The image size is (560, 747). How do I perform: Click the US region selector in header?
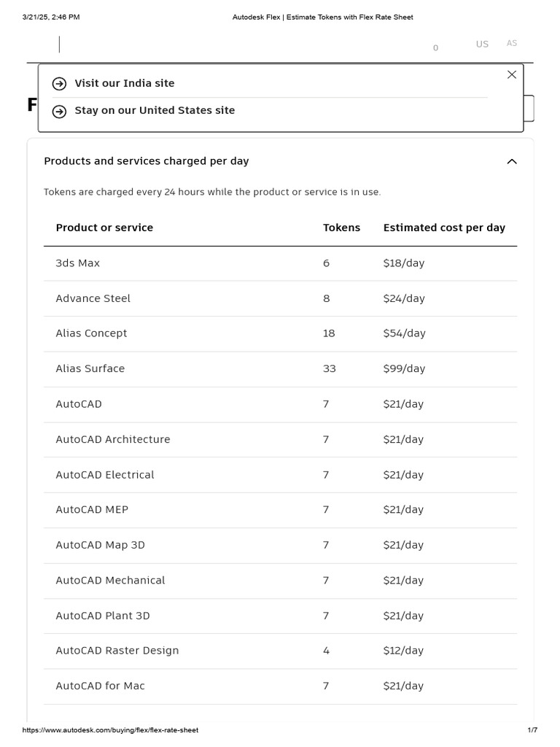coord(482,44)
